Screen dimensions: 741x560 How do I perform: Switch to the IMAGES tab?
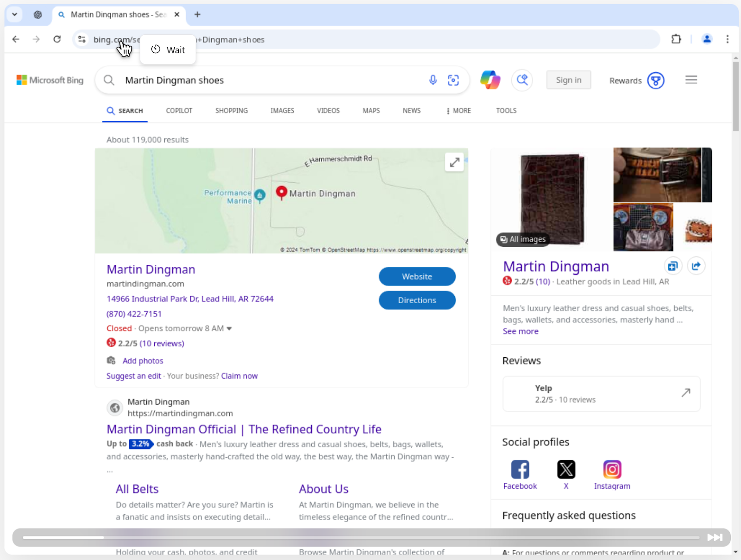[283, 111]
